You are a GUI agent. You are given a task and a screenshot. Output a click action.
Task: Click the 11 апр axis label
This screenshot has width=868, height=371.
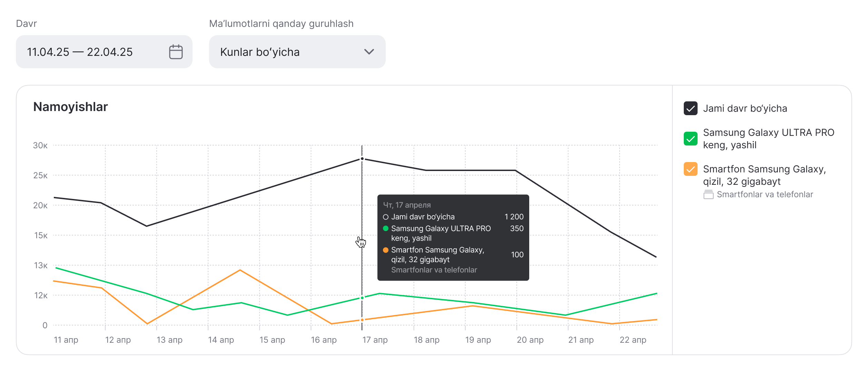click(x=66, y=340)
